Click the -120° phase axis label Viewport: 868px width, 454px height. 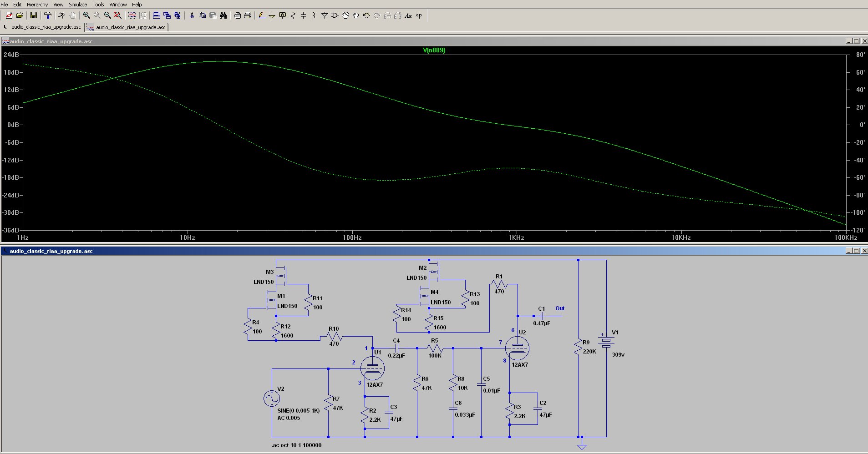pos(858,230)
